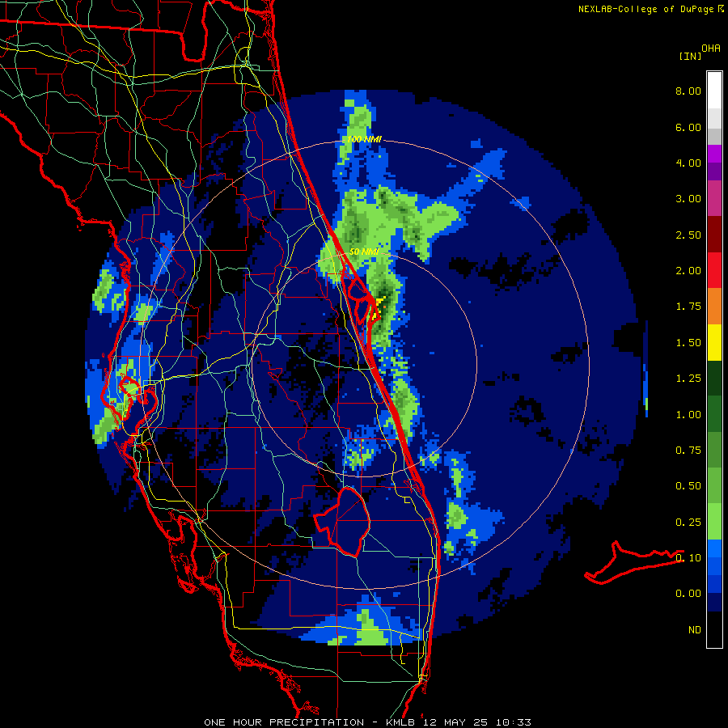Viewport: 728px width, 728px height.
Task: Click the 4.00 legend value
Action: [688, 163]
